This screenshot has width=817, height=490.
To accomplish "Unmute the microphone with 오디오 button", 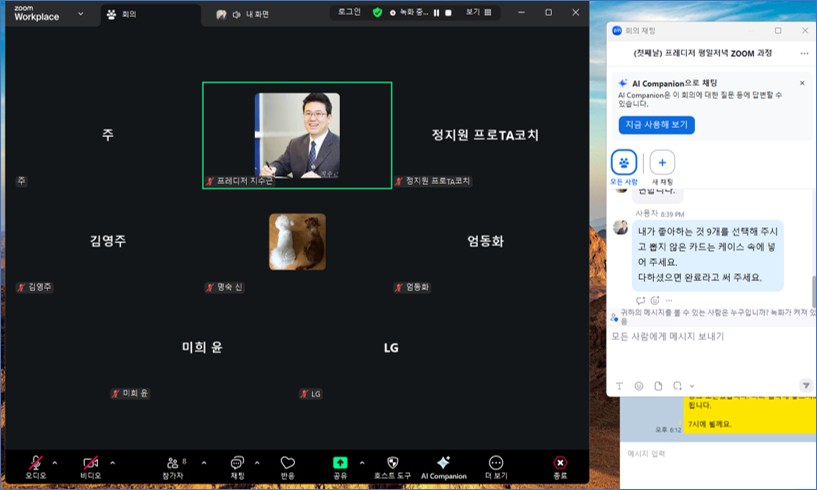I will [36, 463].
